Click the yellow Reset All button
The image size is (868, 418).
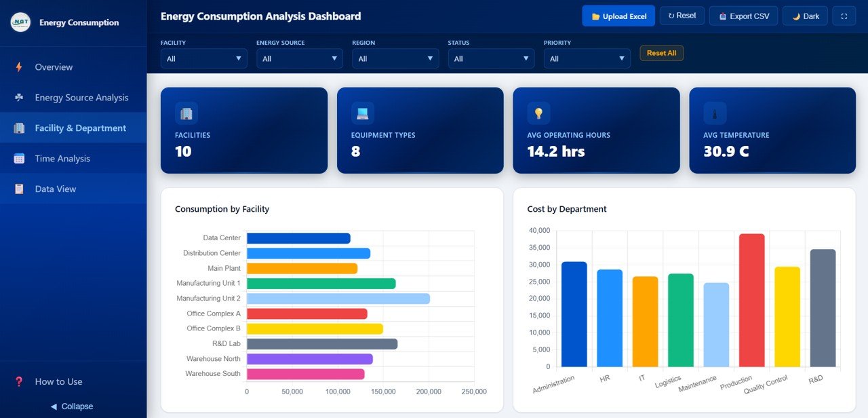661,53
